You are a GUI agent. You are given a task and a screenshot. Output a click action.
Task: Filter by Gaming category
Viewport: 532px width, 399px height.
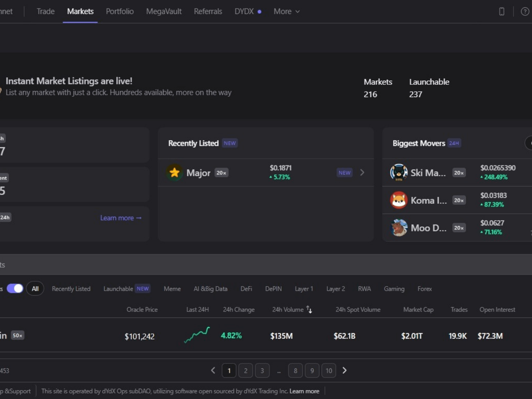point(394,289)
